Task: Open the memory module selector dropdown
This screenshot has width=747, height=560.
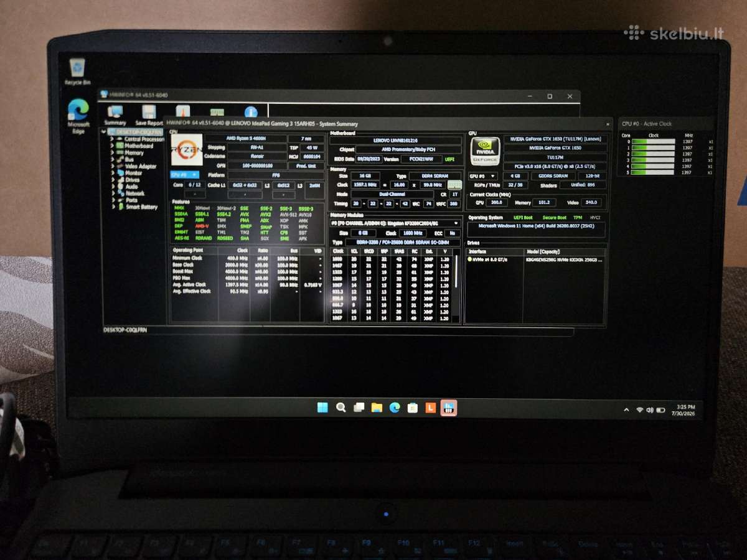Action: coord(395,223)
